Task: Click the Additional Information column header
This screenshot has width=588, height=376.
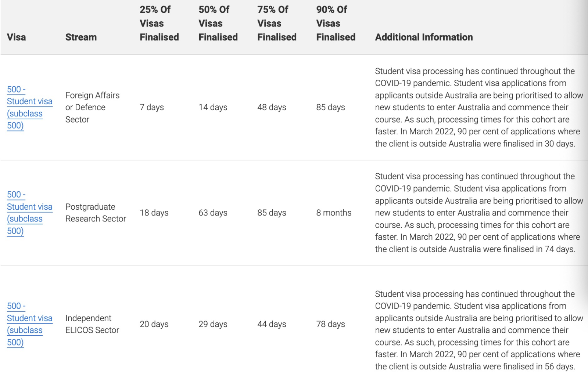Action: pos(424,37)
